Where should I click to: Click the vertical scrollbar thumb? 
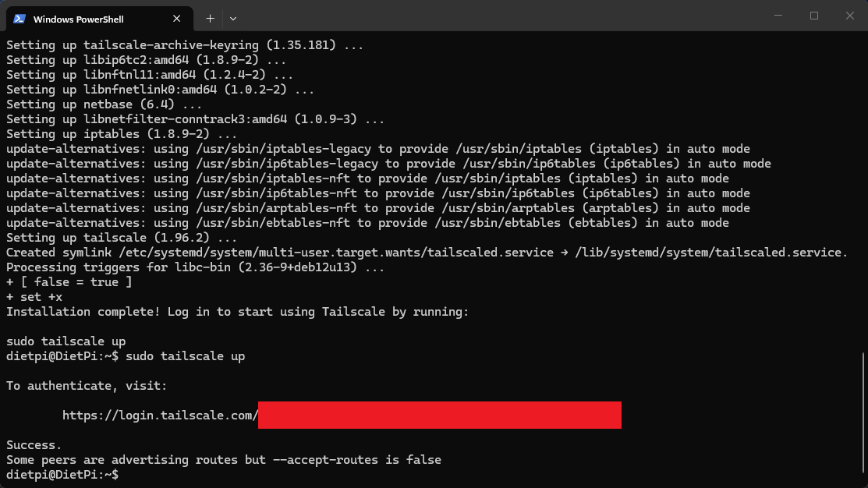(863, 413)
